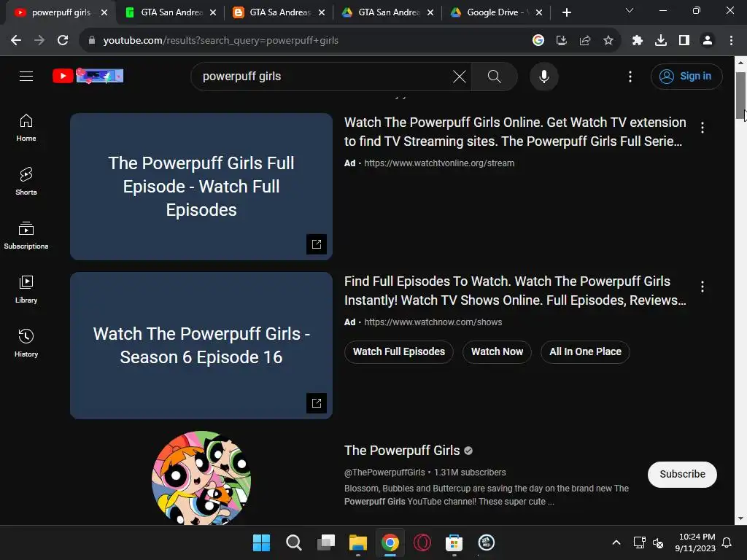
Task: Bookmark this page with the star icon
Action: pos(608,41)
